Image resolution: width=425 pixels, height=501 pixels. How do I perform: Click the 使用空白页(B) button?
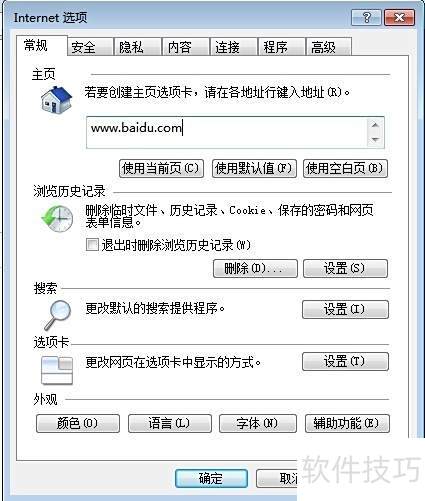click(x=345, y=168)
